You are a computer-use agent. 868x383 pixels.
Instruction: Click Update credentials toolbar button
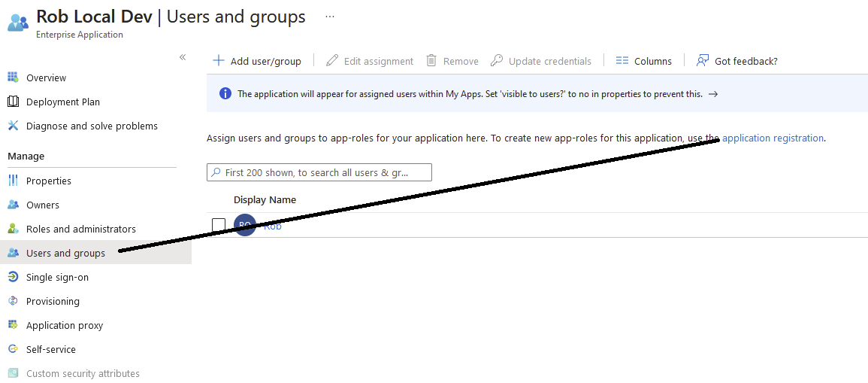pos(541,61)
